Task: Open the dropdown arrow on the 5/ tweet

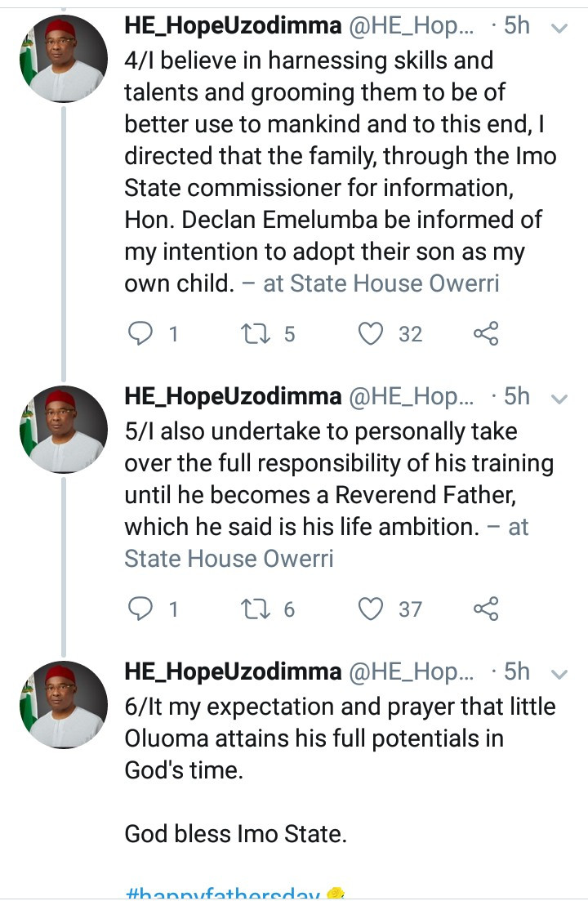Action: [559, 399]
